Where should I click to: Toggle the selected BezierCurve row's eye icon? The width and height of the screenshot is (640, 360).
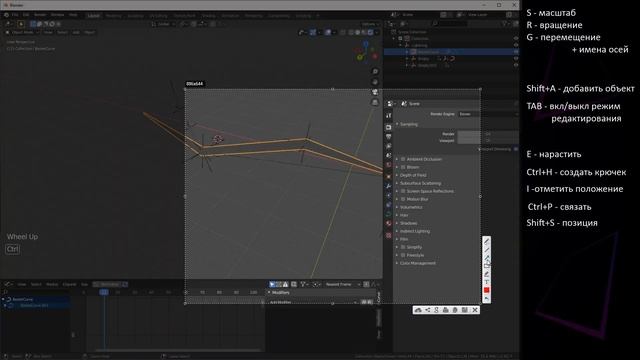click(x=516, y=52)
